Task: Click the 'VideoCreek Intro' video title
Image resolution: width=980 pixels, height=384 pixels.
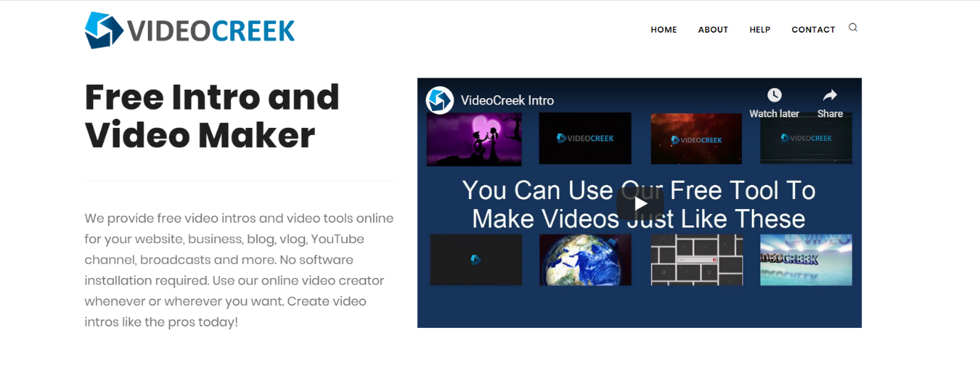Action: coord(507,100)
